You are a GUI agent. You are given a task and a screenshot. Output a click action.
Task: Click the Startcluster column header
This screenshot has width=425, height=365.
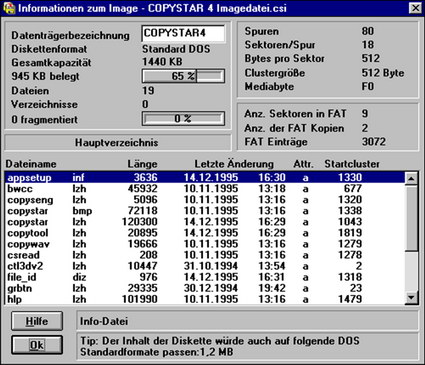[x=352, y=164]
